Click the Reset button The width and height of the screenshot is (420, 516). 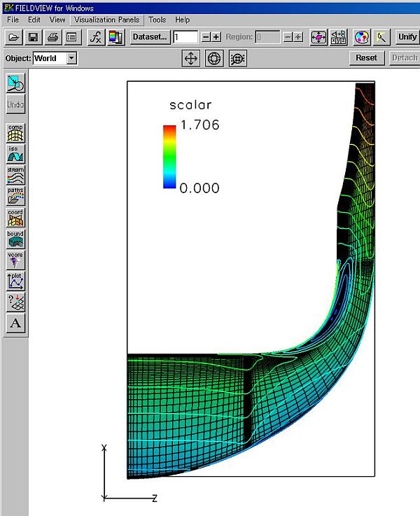[366, 57]
